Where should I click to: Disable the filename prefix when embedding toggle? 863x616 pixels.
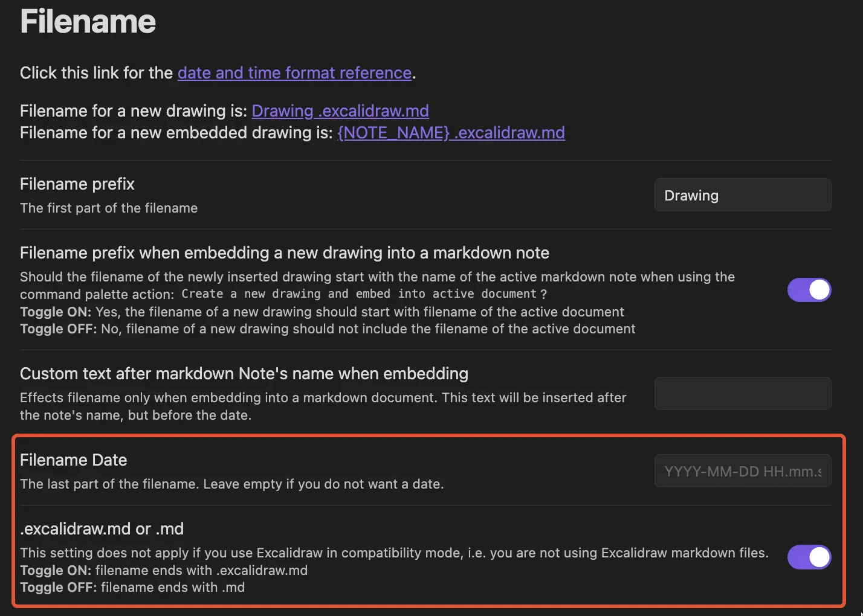(x=809, y=290)
